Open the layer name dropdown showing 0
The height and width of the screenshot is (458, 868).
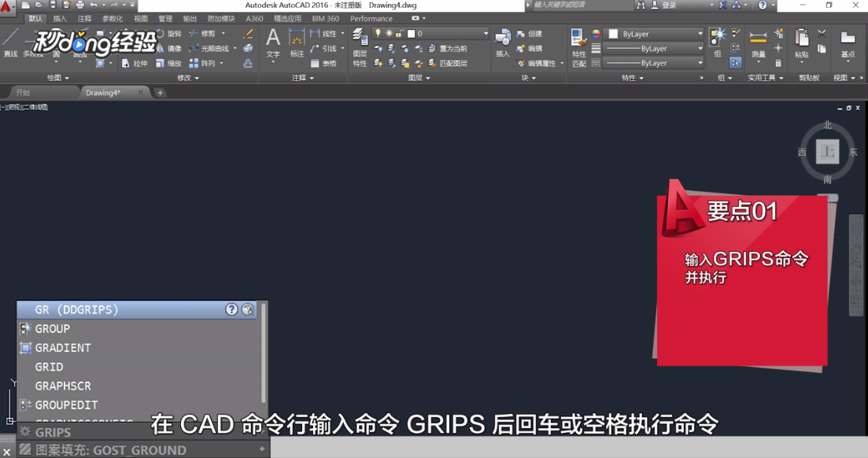(430, 34)
